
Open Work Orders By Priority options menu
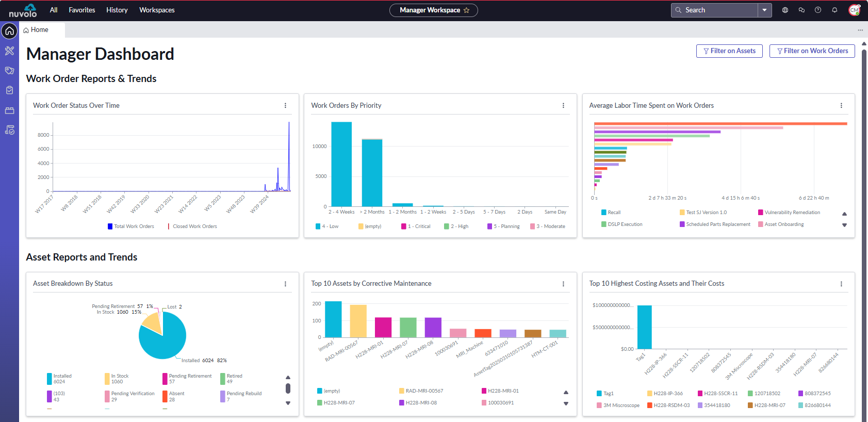pos(563,105)
